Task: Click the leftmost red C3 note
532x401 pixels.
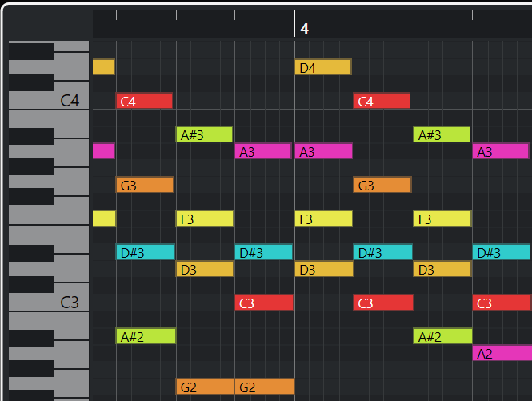Action: click(264, 303)
